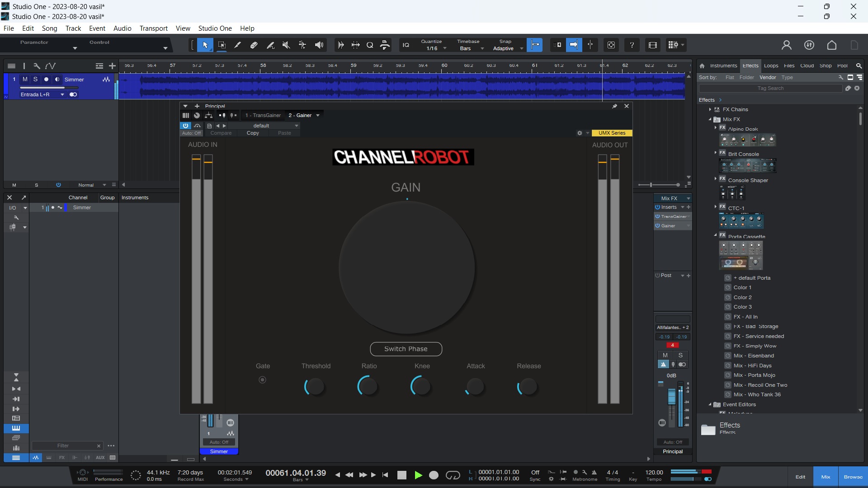868x488 pixels.
Task: Select the Mute tool icon
Action: [286, 45]
